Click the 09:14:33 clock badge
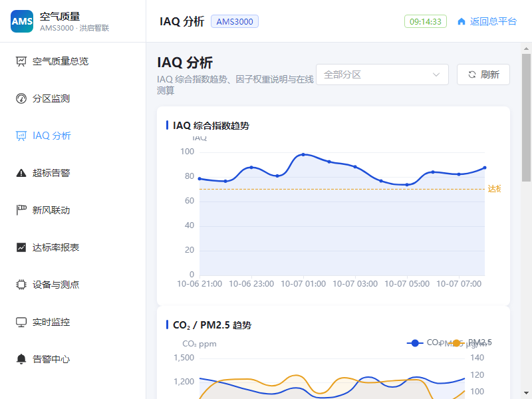 tap(426, 22)
